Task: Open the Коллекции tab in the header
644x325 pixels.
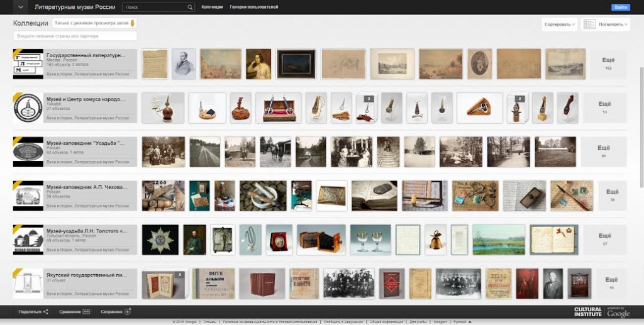Action: pos(213,7)
